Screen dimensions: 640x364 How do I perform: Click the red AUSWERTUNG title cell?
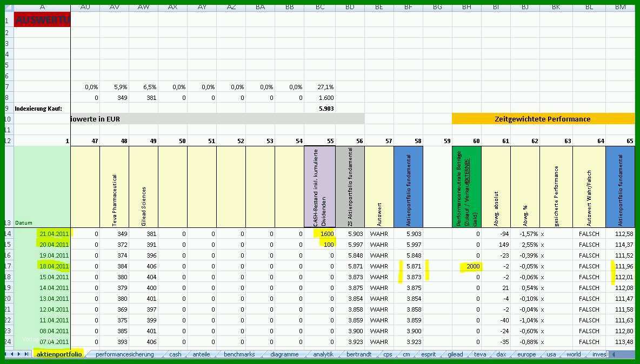pyautogui.click(x=42, y=19)
